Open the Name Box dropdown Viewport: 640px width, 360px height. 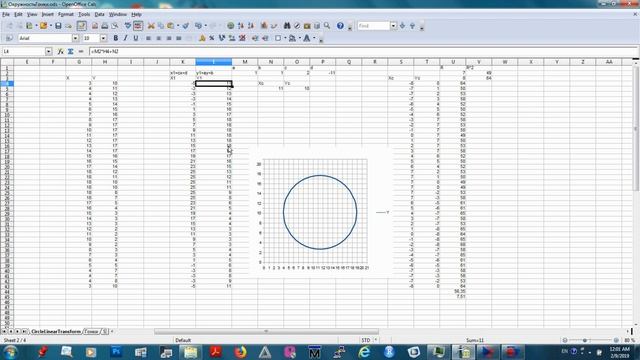click(49, 51)
